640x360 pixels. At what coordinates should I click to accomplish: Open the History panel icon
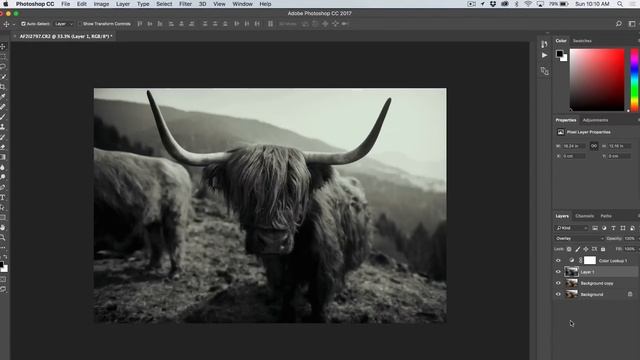(544, 44)
